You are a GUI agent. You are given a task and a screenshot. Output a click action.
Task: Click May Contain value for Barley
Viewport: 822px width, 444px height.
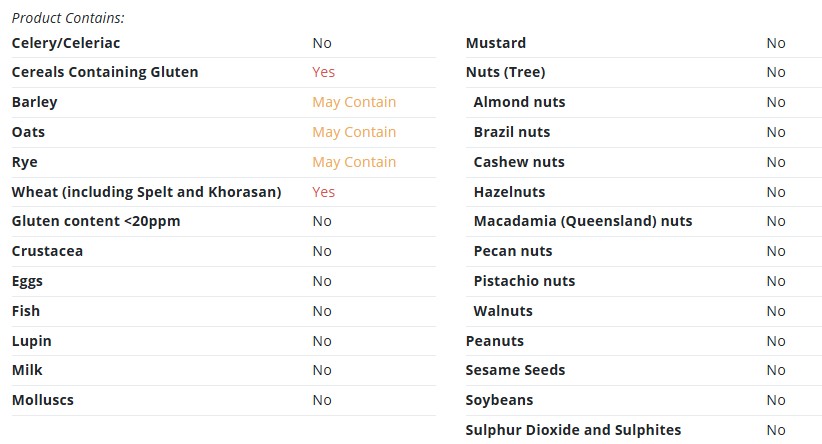tap(354, 102)
